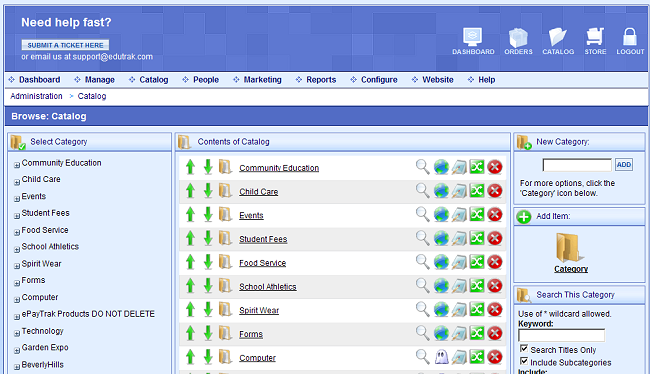Expand Food Service tree node
This screenshot has width=650, height=374.
tap(17, 232)
